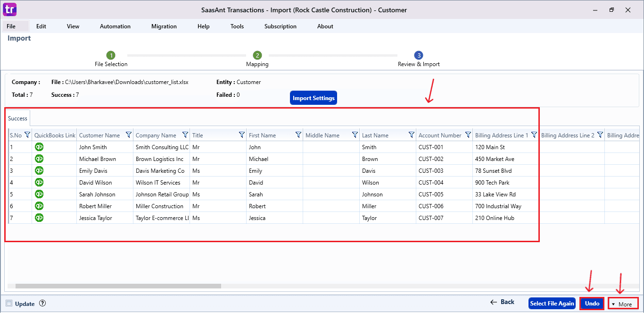Open QuickBooks link for David Wilson
644x313 pixels.
[x=39, y=182]
